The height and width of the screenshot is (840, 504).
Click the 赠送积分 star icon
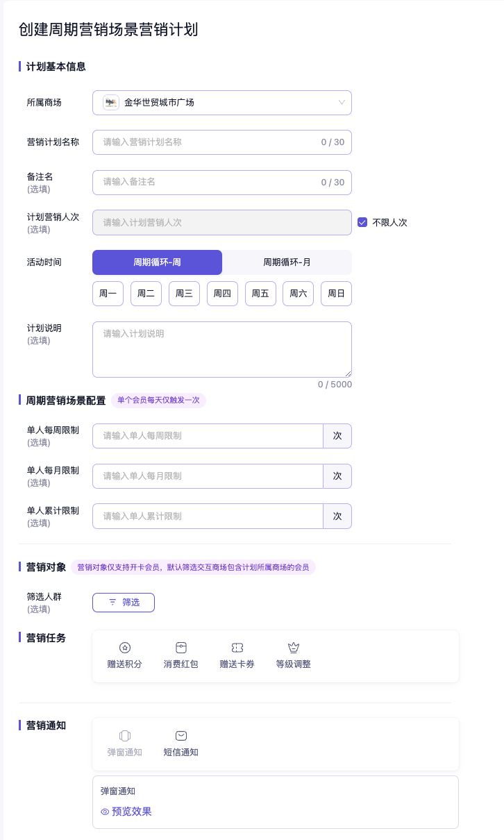point(125,648)
